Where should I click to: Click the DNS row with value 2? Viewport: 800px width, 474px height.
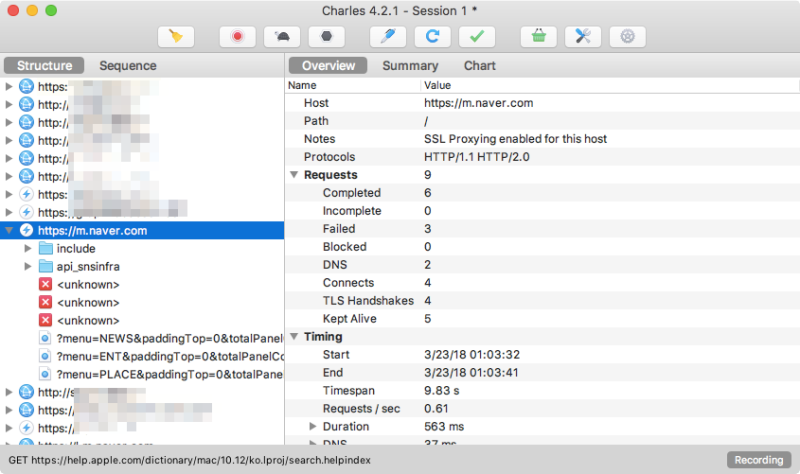click(x=542, y=265)
